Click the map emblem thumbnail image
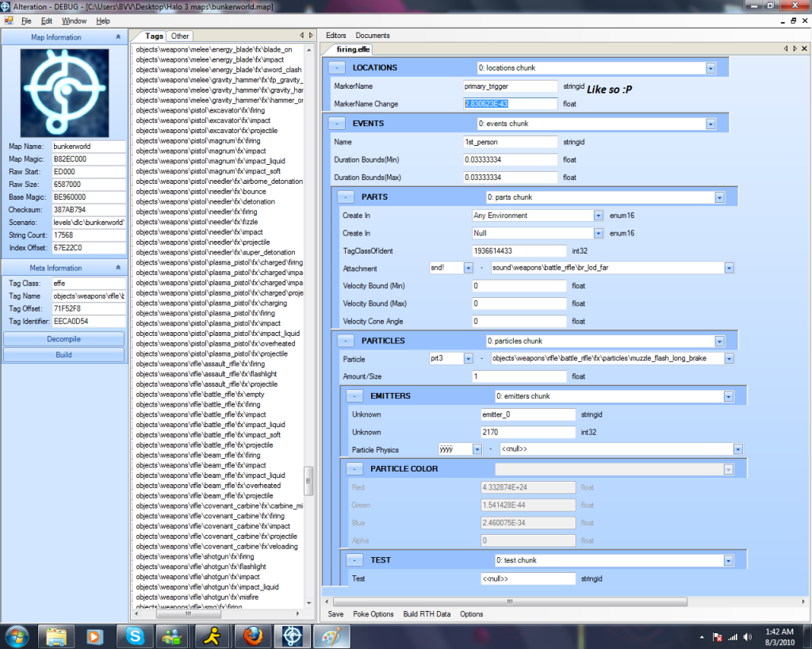 point(64,94)
